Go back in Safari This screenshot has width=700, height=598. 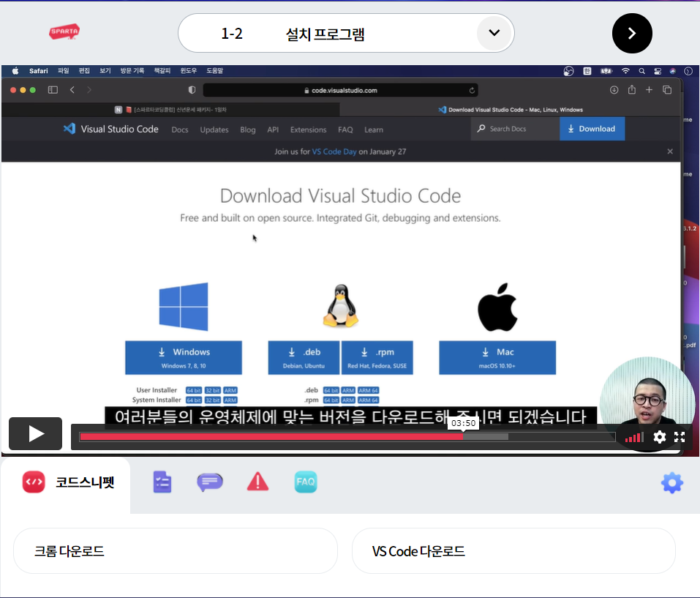(72, 90)
